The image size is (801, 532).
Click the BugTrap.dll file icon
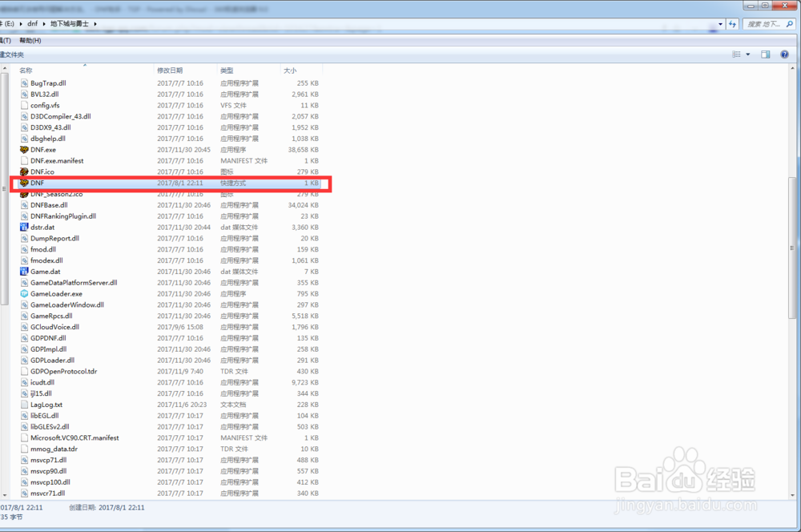pos(24,83)
